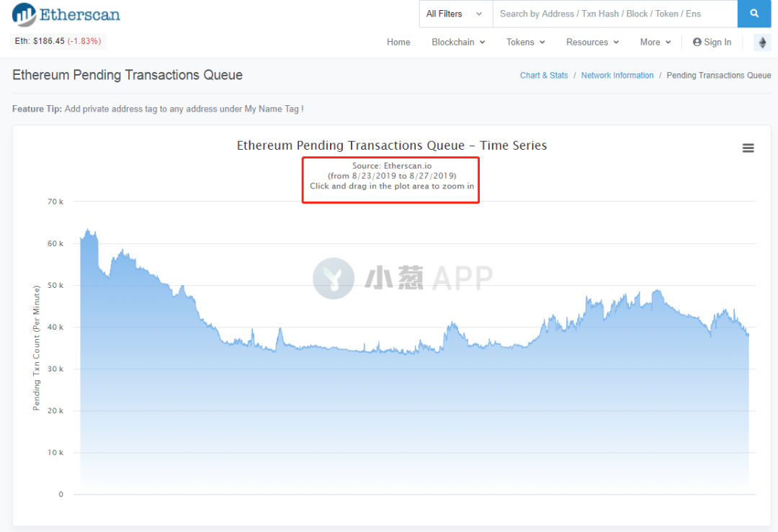Go to the Home page
The width and height of the screenshot is (778, 532).
(398, 42)
